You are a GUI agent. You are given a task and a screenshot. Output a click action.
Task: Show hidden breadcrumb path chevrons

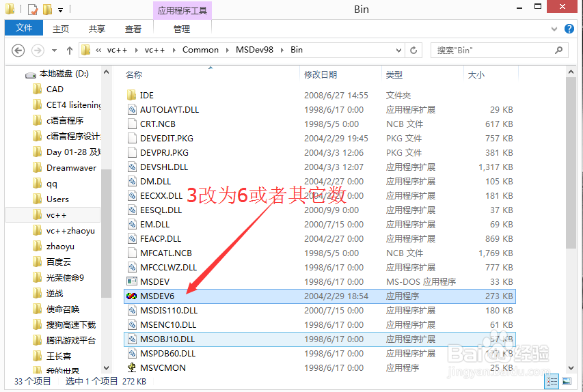pos(98,50)
